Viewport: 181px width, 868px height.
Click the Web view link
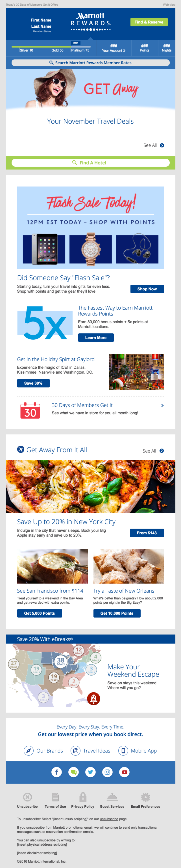tap(169, 5)
